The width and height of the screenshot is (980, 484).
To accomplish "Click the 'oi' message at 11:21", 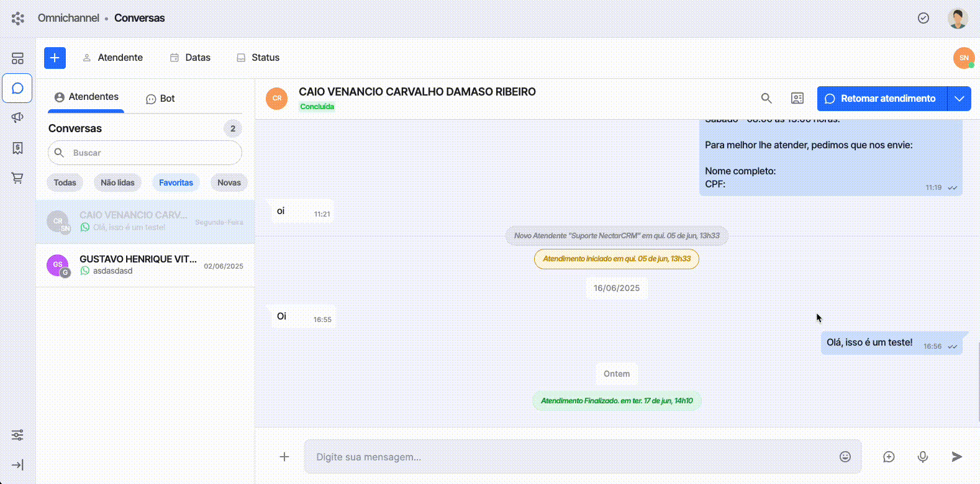I will click(x=302, y=212).
